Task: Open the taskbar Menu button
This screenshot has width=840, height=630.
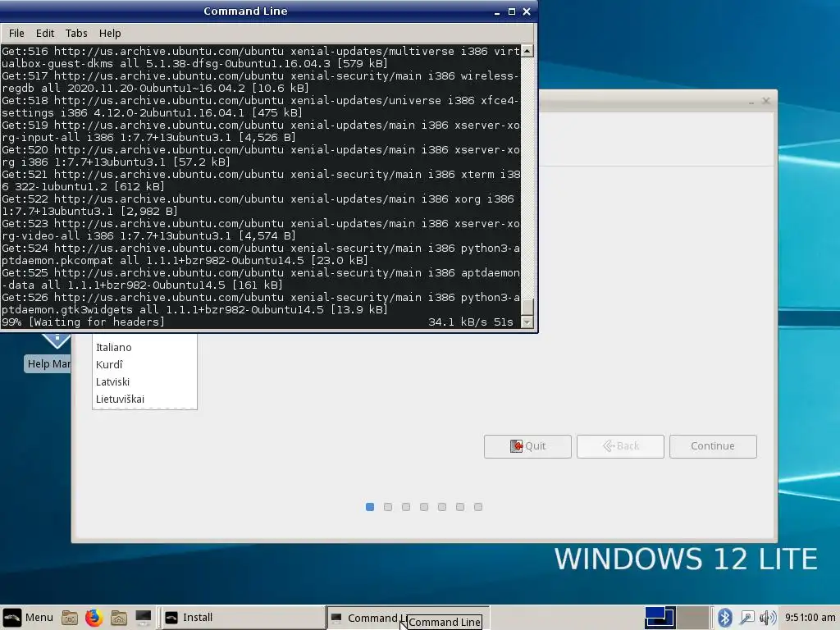Action: click(28, 618)
